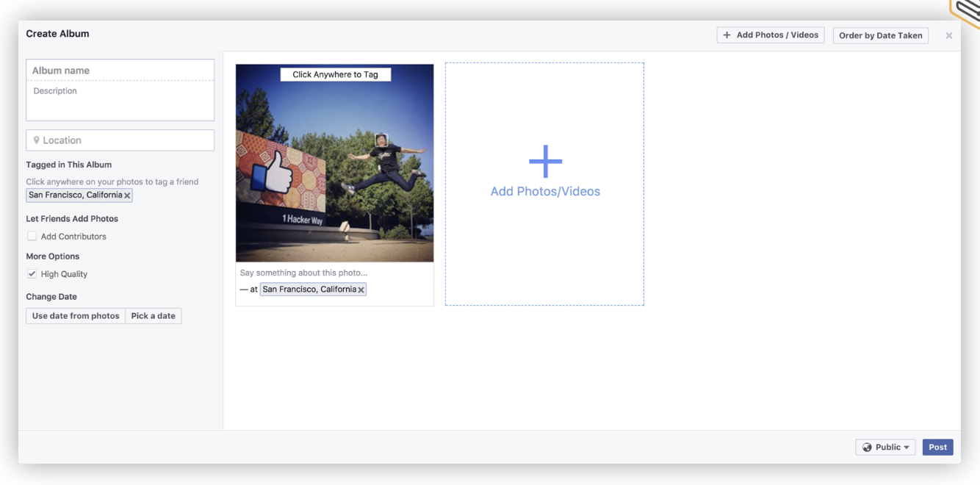Close the Create Album dialog
Viewport: 980px width, 485px height.
[x=949, y=35]
